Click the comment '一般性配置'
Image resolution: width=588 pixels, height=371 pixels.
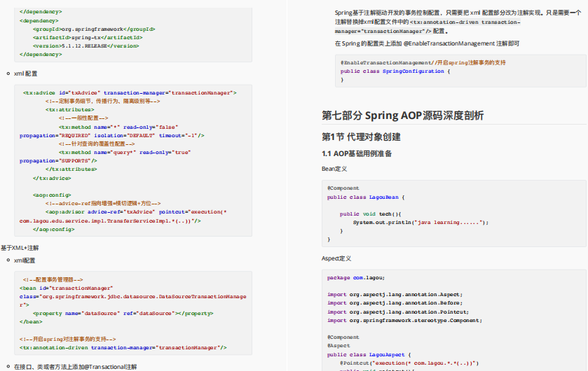pos(83,118)
